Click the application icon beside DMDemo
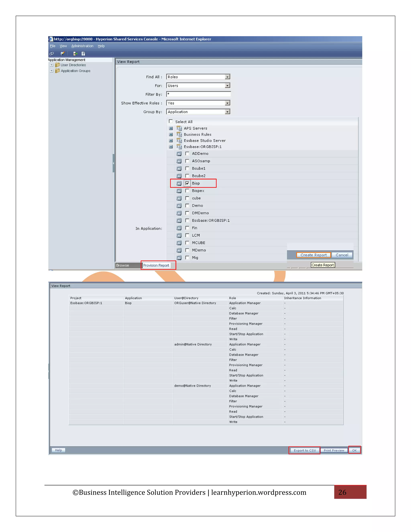The image size is (411, 532). pos(179,213)
